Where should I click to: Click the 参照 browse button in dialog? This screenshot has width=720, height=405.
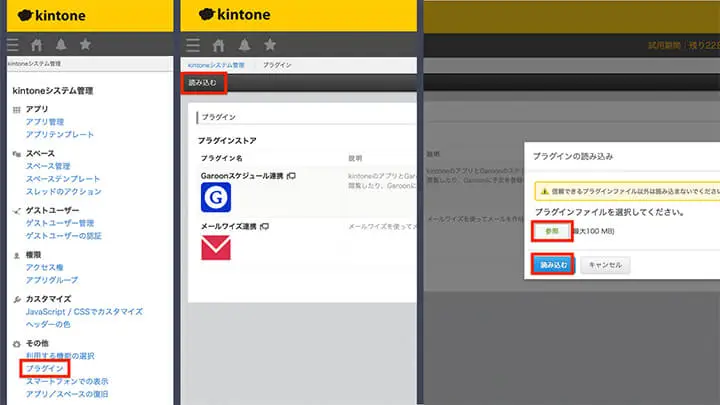(552, 231)
